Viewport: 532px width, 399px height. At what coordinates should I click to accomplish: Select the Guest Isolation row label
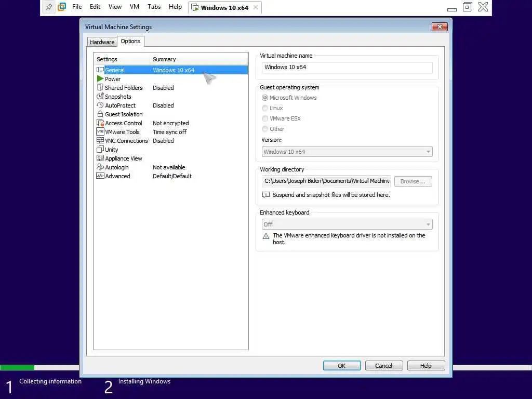pos(124,114)
